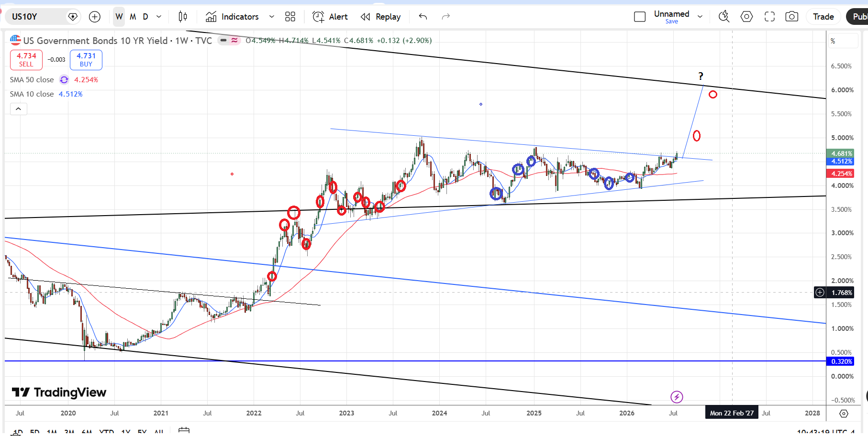868x436 pixels.
Task: Select the question mark text annotation
Action: pos(701,76)
